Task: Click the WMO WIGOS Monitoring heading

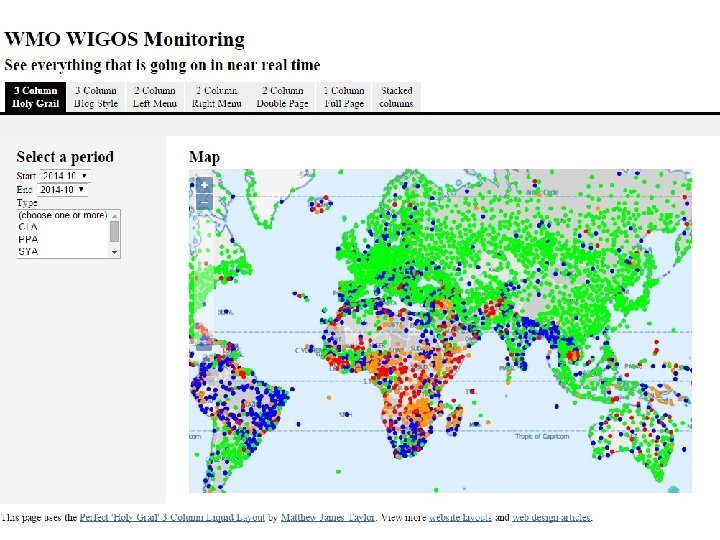Action: click(x=124, y=39)
